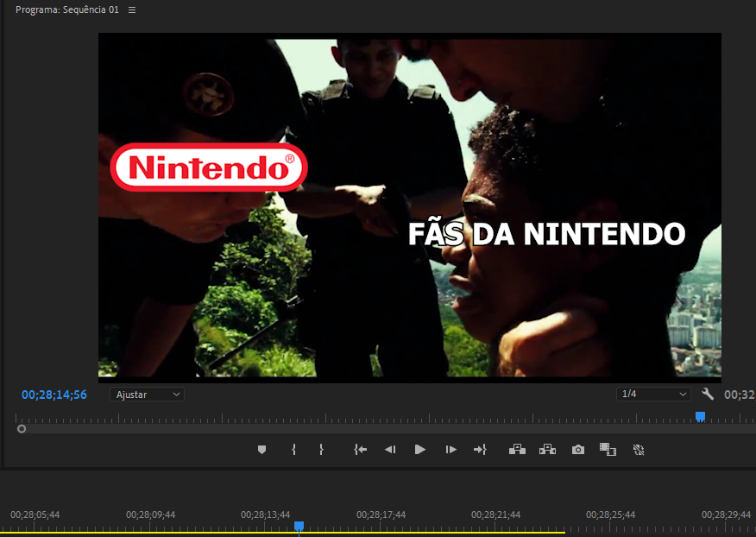This screenshot has height=537, width=756.
Task: Click timeline ruler at 00;28;13;44
Action: pos(266,515)
